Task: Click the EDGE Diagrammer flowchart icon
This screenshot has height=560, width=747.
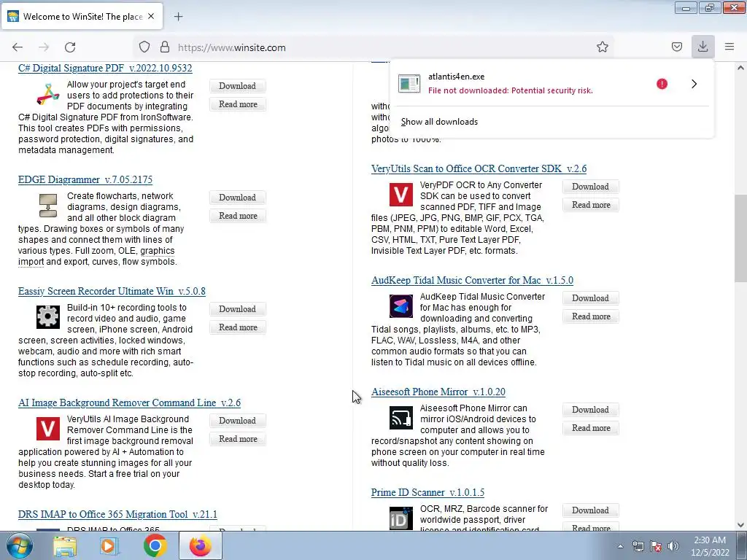Action: pyautogui.click(x=48, y=205)
